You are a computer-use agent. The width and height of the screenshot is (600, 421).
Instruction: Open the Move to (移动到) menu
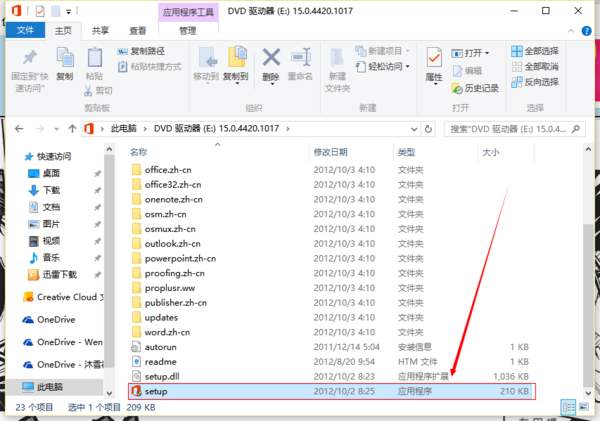206,65
